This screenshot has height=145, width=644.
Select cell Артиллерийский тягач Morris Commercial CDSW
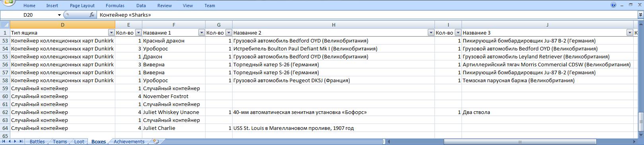[x=547, y=64]
